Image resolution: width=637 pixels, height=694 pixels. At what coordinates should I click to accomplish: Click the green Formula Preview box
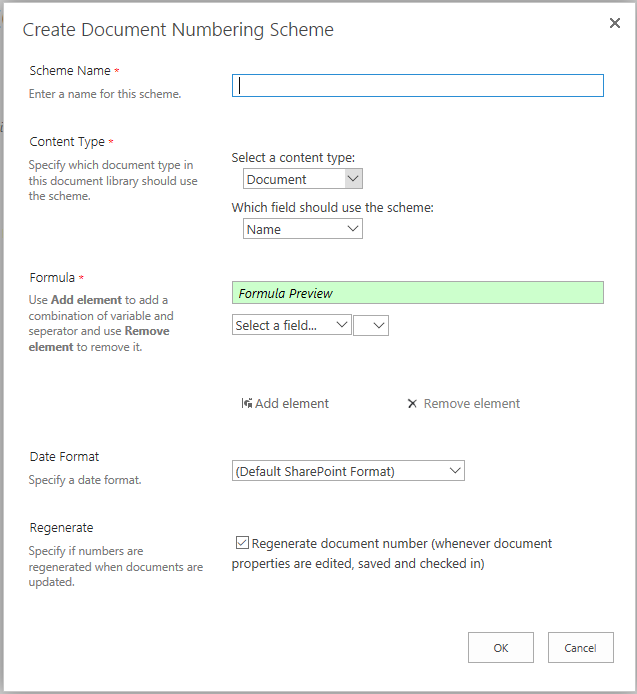(417, 293)
